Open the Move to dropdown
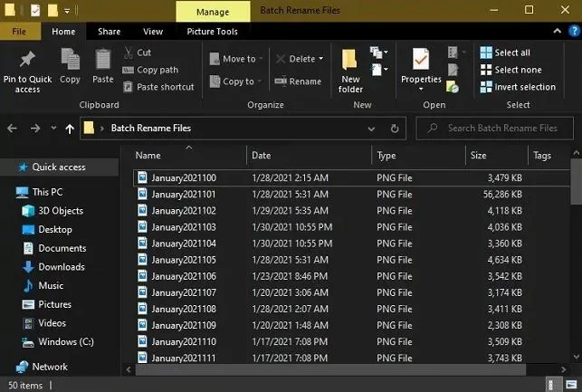The width and height of the screenshot is (582, 392). tap(235, 59)
